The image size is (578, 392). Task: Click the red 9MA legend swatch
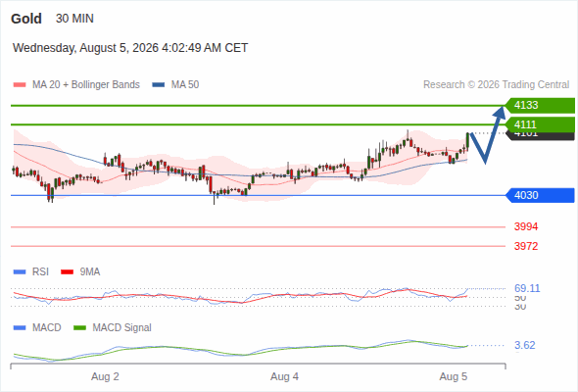(x=67, y=272)
